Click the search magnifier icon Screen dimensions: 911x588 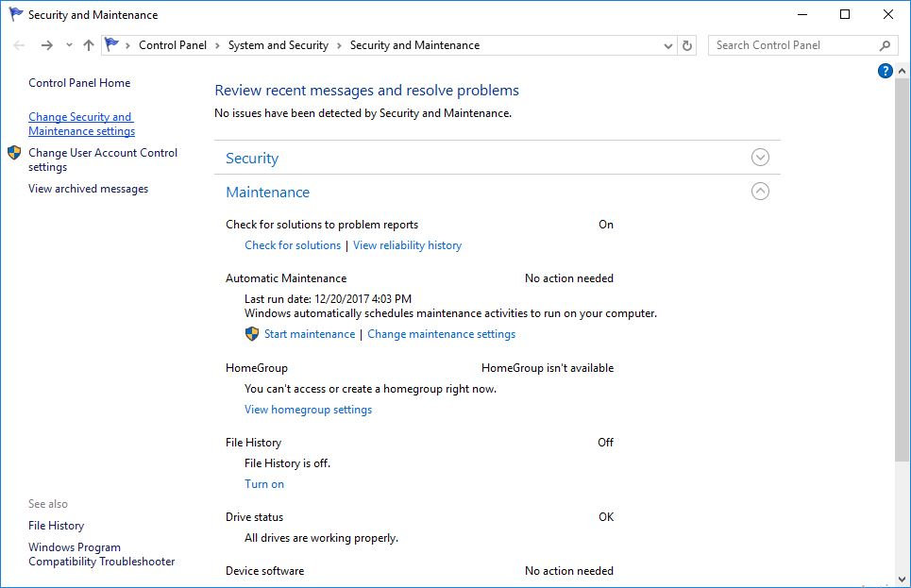pos(884,44)
